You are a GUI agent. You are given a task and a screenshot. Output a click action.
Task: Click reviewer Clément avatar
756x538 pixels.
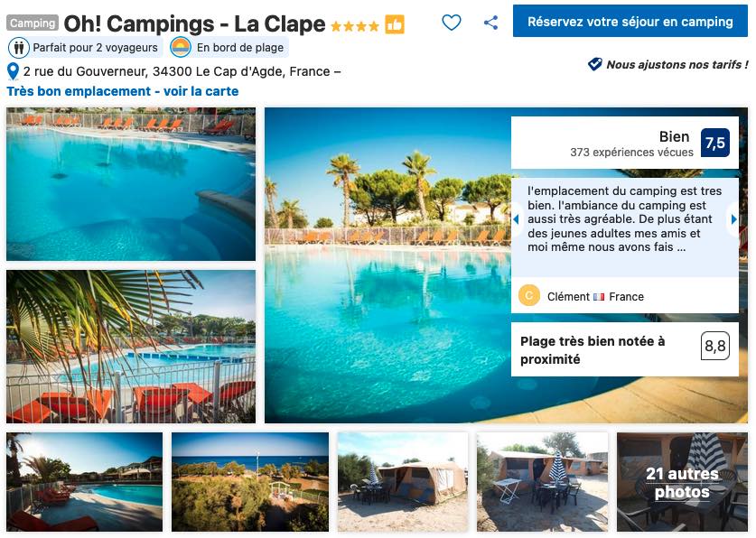(530, 296)
